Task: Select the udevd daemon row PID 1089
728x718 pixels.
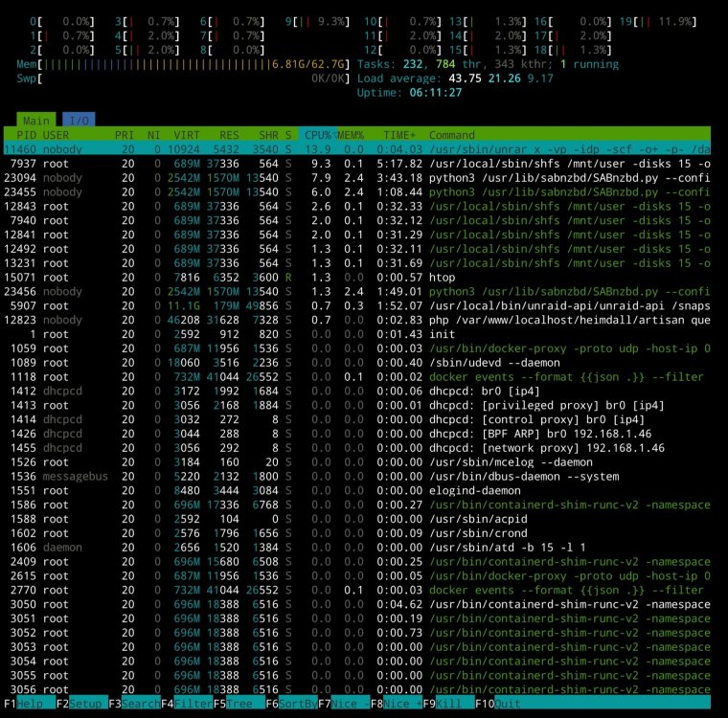Action: pos(357,363)
